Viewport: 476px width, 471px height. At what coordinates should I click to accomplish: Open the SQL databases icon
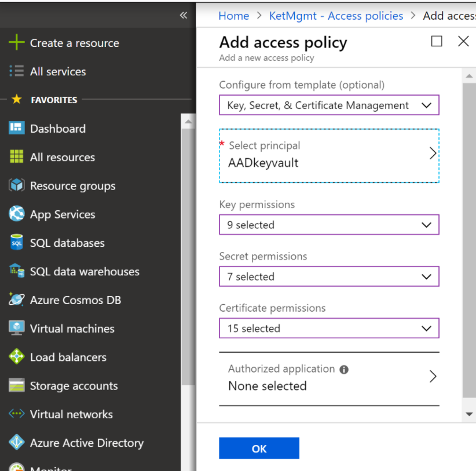pos(17,242)
